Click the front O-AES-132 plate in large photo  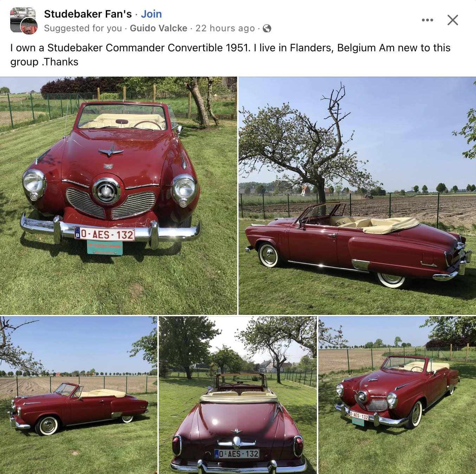pos(104,234)
